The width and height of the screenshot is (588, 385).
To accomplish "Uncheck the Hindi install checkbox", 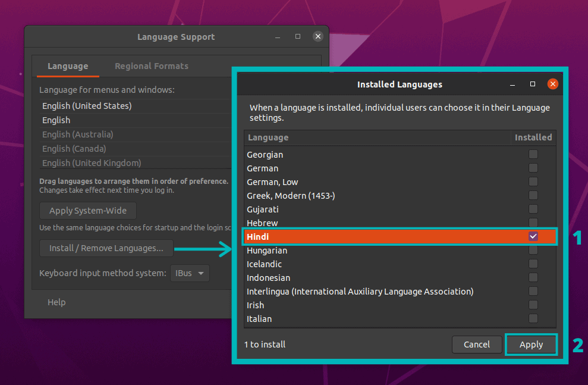I will point(533,236).
